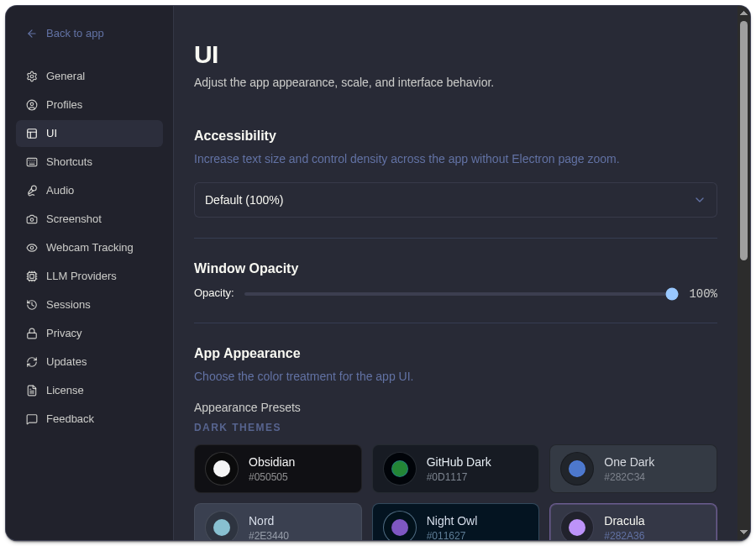Viewport: 756px width, 546px height.
Task: Click the vertical scrollbar thumb
Action: click(x=744, y=140)
